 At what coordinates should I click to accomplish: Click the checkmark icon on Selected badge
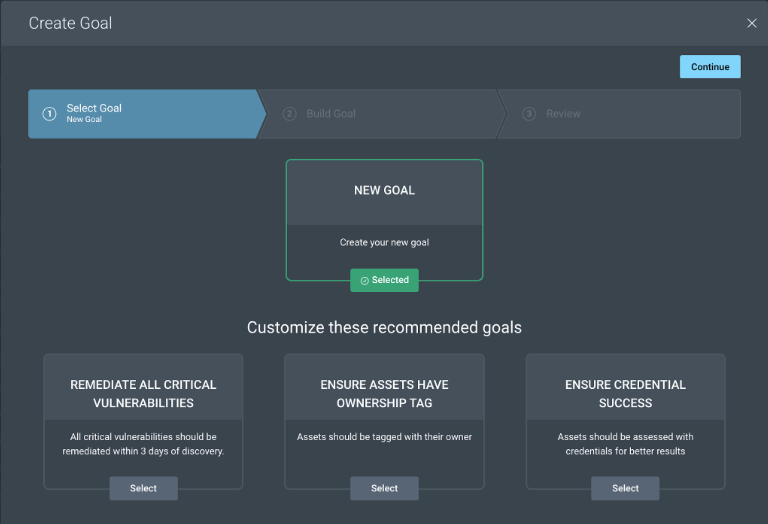click(364, 281)
